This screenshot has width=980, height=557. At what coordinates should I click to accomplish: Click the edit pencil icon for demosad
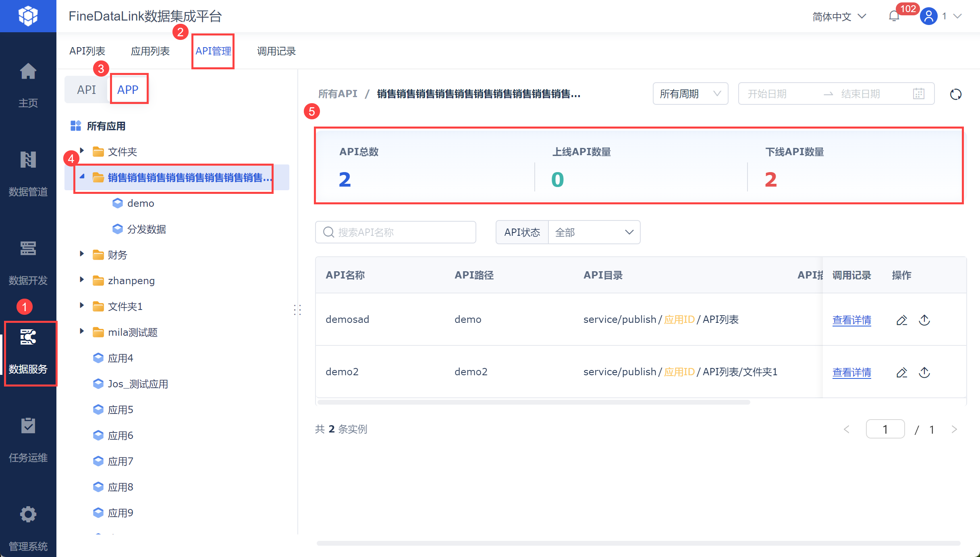click(x=901, y=320)
